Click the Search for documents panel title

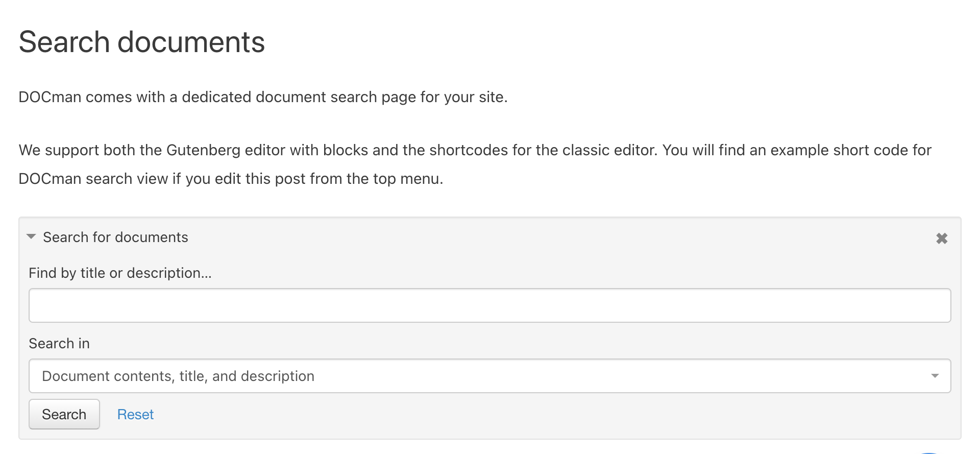click(x=115, y=237)
